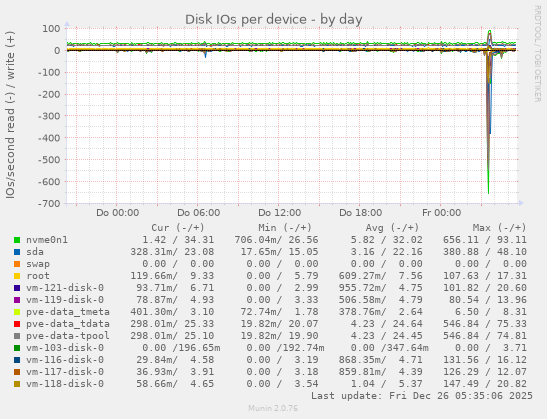547x419 pixels.
Task: Click the olive vm-118-disk-0 legend swatch
Action: (17, 384)
